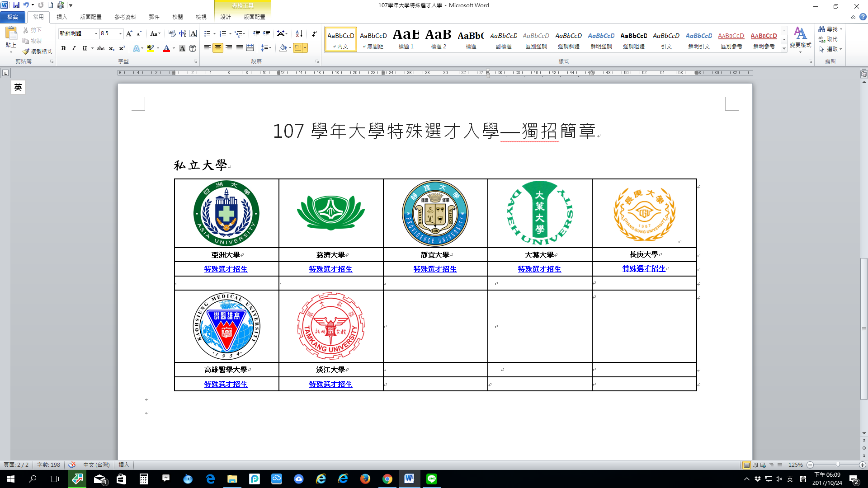Toggle strikethrough formatting
The height and width of the screenshot is (488, 868).
(x=101, y=48)
